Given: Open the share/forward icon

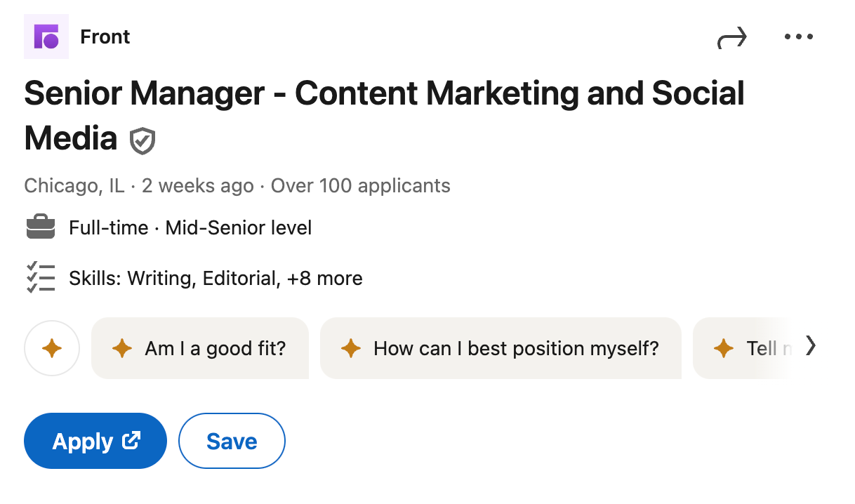Looking at the screenshot, I should tap(731, 38).
